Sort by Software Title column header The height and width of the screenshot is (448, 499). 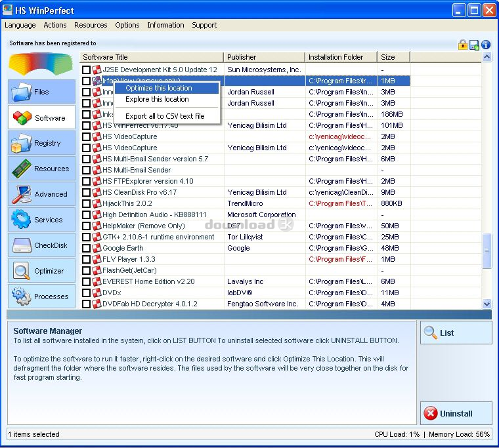click(152, 57)
